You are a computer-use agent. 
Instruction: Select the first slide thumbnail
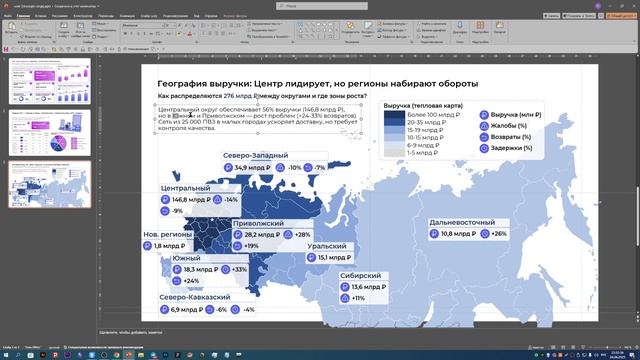50,81
